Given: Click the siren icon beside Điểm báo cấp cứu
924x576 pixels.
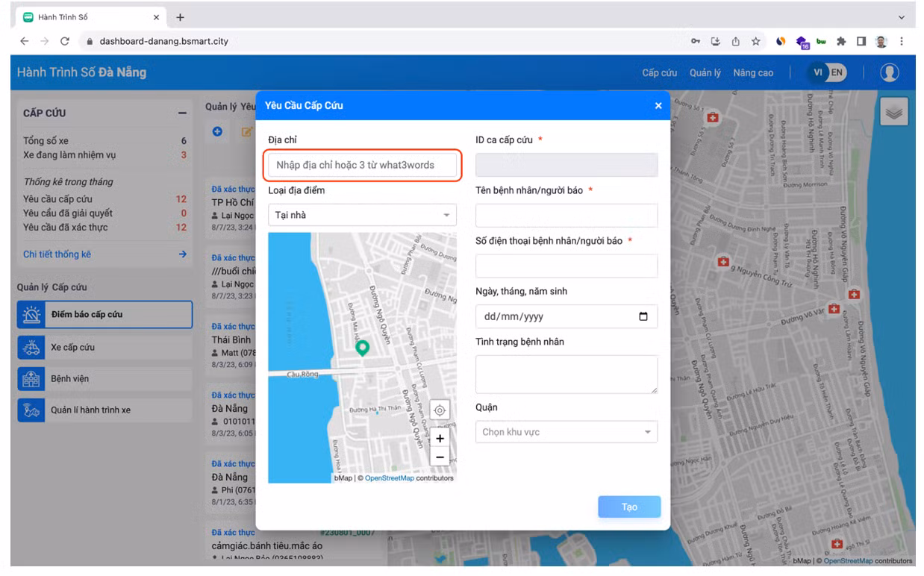Looking at the screenshot, I should (x=31, y=314).
